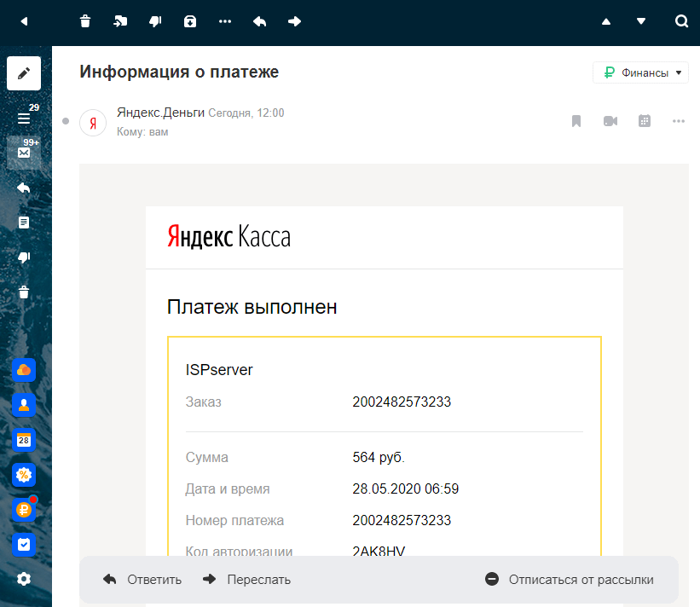Mark as spam with top thumbs-down icon
This screenshot has height=607, width=700.
155,21
